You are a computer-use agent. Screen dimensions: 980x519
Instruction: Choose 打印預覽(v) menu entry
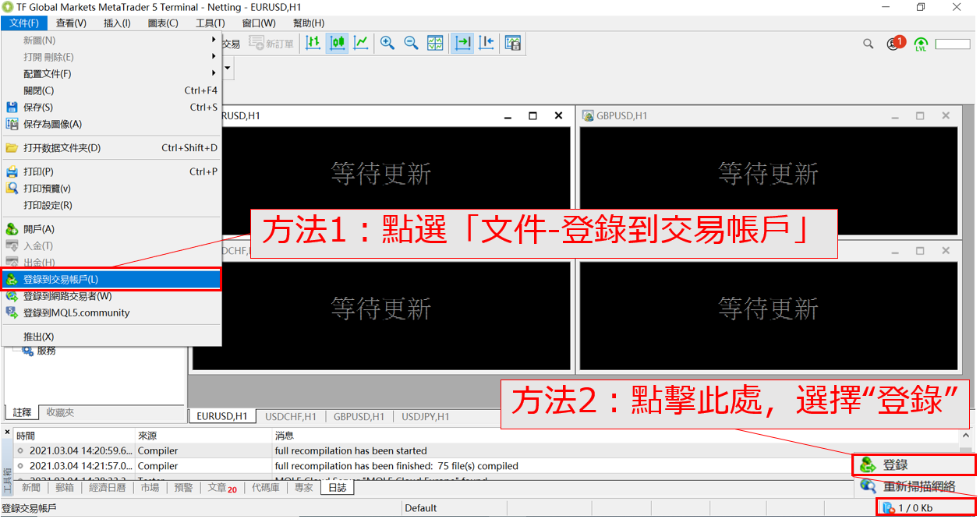(x=111, y=189)
